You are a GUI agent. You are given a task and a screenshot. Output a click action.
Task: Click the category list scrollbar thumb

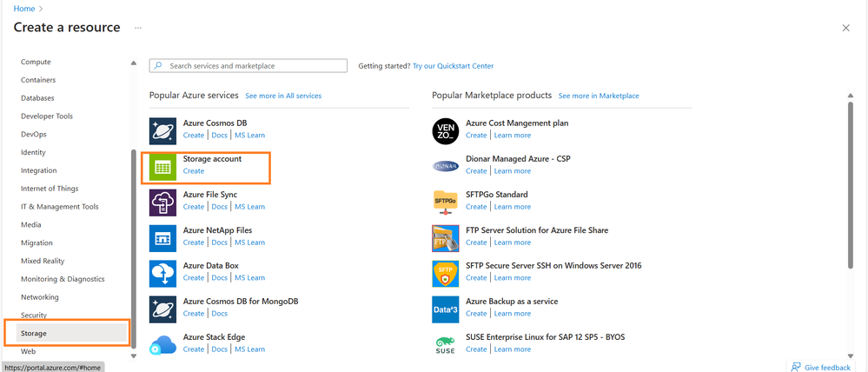click(x=133, y=249)
